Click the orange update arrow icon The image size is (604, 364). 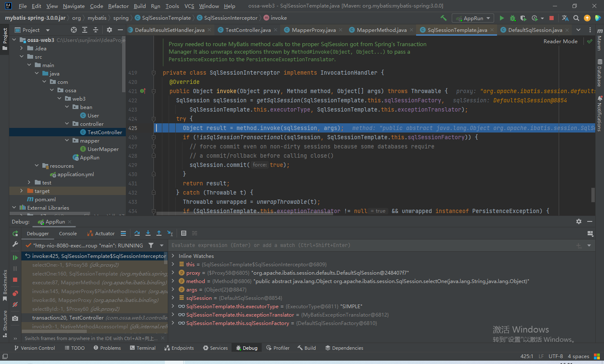(587, 18)
